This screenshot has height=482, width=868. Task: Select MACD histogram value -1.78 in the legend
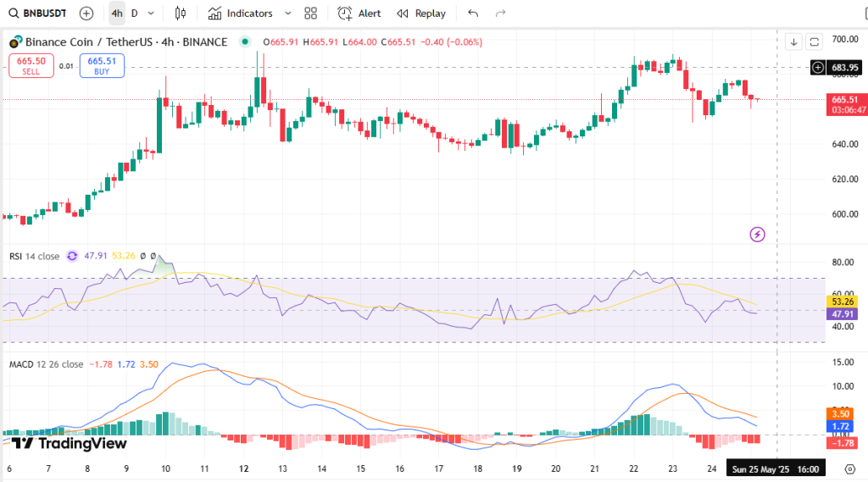coord(101,365)
